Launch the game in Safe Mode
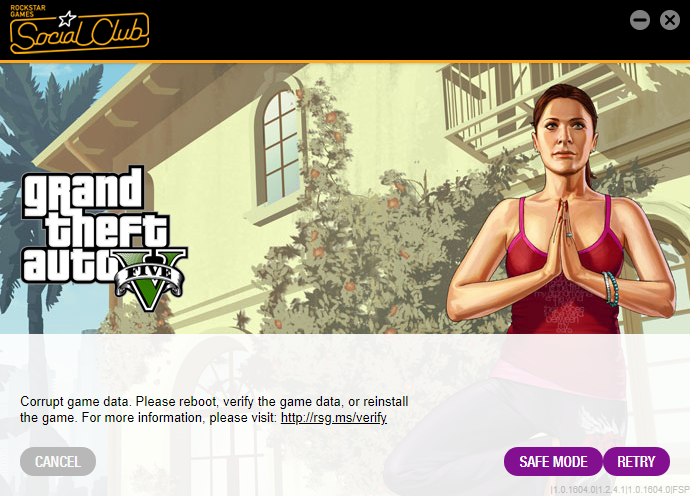The image size is (690, 496). 553,462
